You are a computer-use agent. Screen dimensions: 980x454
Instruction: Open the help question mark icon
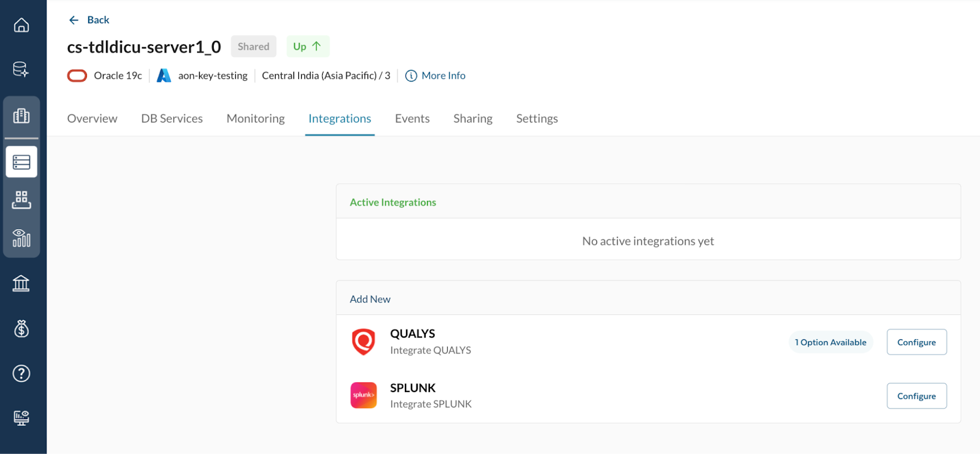click(21, 373)
